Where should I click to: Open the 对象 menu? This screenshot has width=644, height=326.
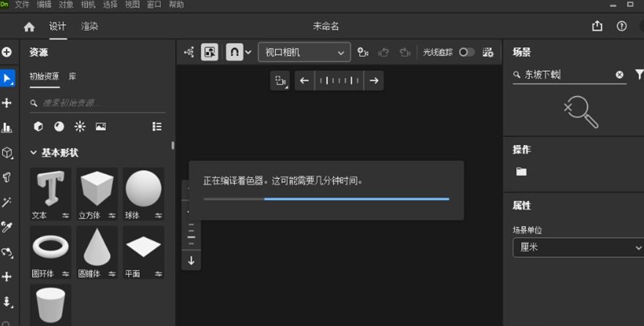pos(66,5)
